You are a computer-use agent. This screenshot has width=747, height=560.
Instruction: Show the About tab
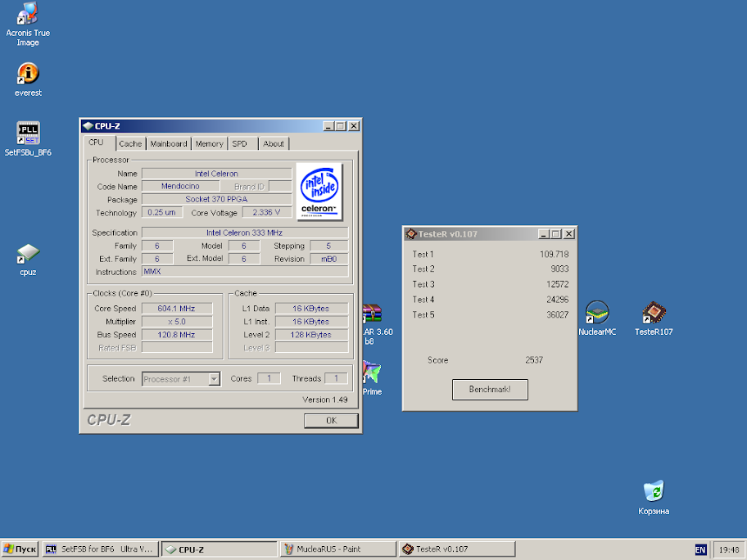pyautogui.click(x=274, y=144)
